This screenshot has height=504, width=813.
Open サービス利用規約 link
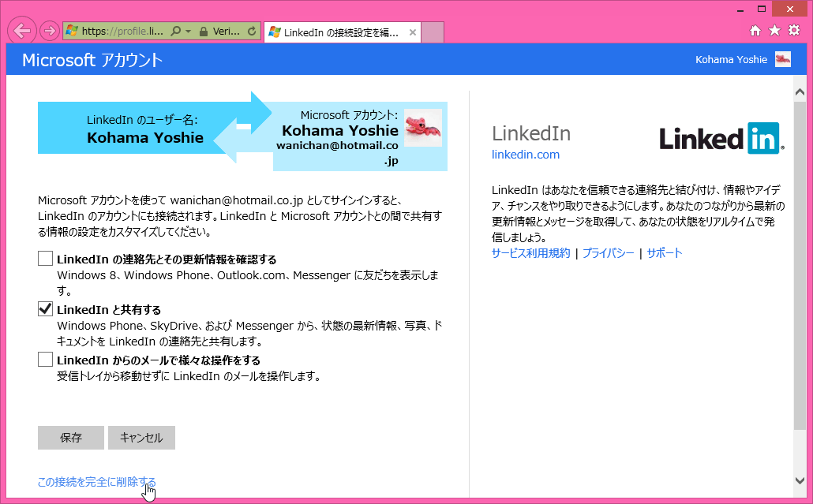(530, 252)
